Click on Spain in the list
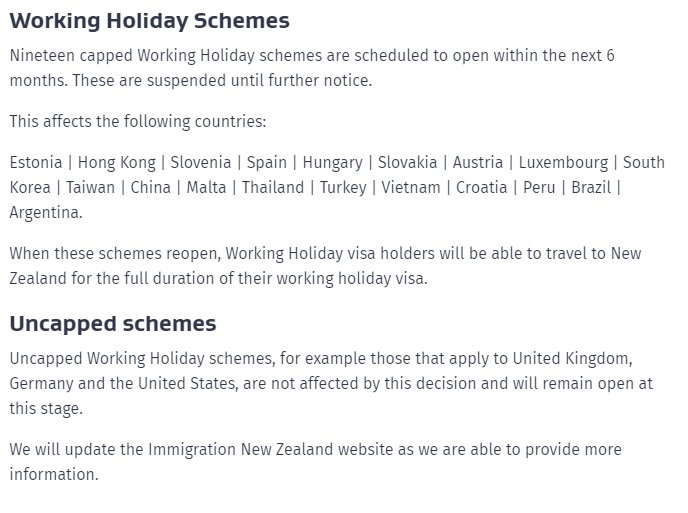 [266, 162]
